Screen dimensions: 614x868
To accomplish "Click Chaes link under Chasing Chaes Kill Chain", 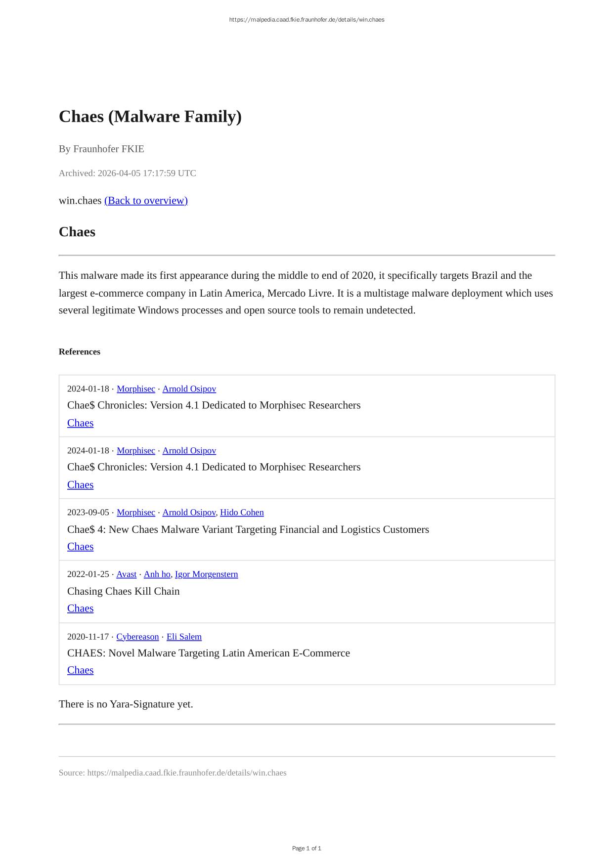I will (80, 608).
